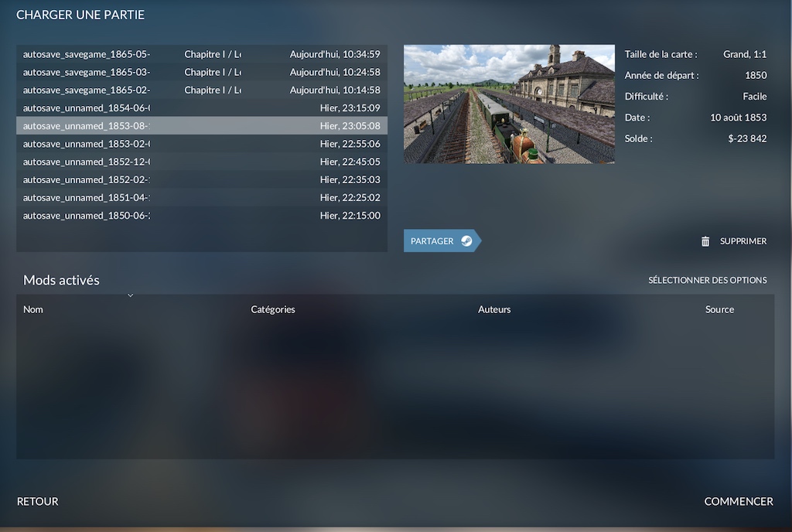This screenshot has height=532, width=792.
Task: Click the trash can icon beside Supprimer
Action: (x=705, y=241)
